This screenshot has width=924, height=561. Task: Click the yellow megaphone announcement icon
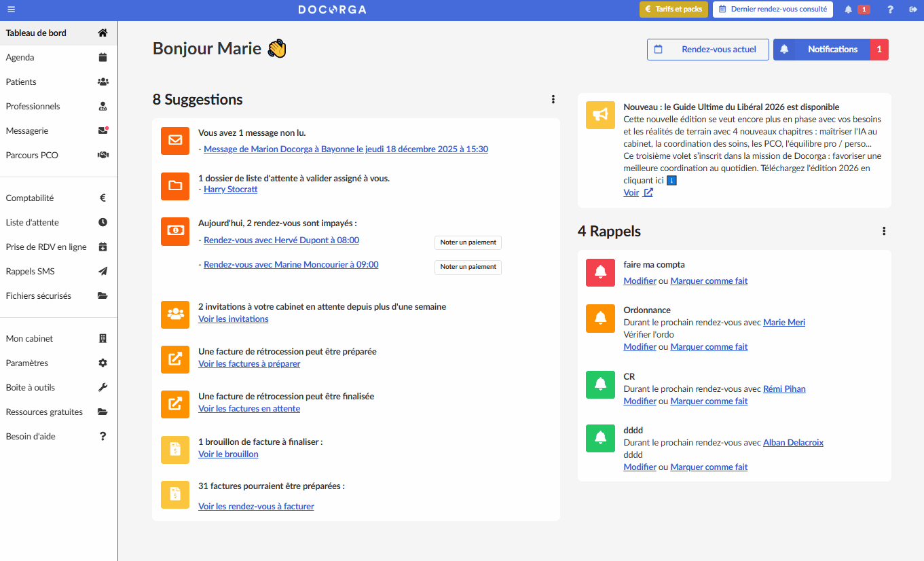point(600,115)
